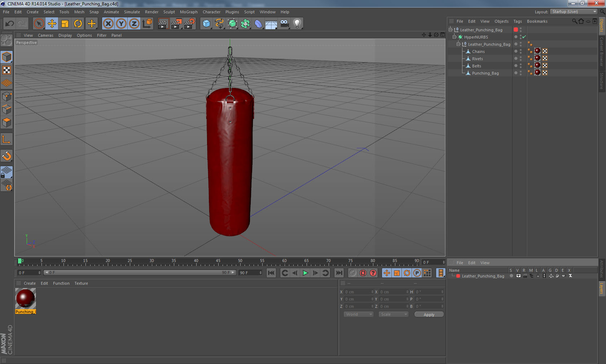Toggle coordinate system icon
606x364 pixels.
click(147, 24)
